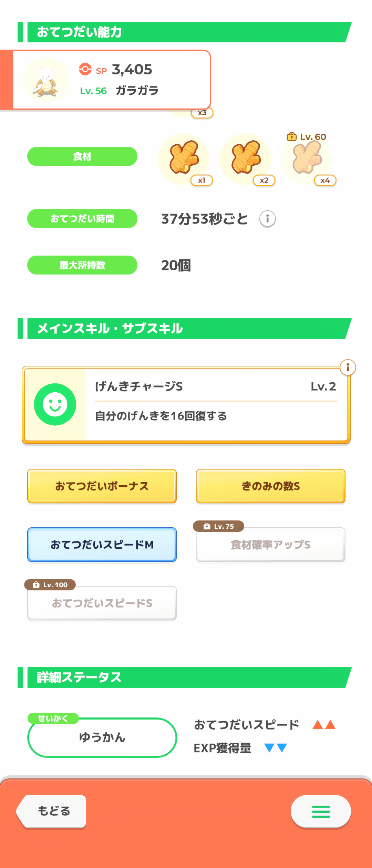Tap the 最大所持数 green label

pos(82,265)
